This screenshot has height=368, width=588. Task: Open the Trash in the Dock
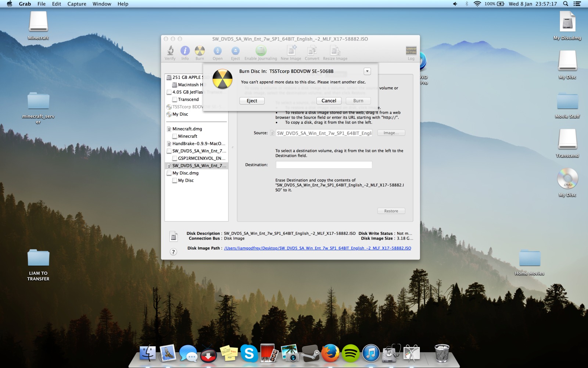[442, 353]
